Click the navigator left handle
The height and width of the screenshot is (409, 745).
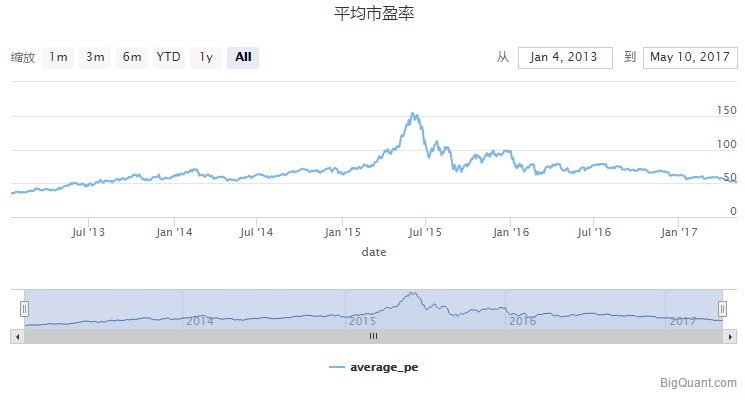click(24, 309)
